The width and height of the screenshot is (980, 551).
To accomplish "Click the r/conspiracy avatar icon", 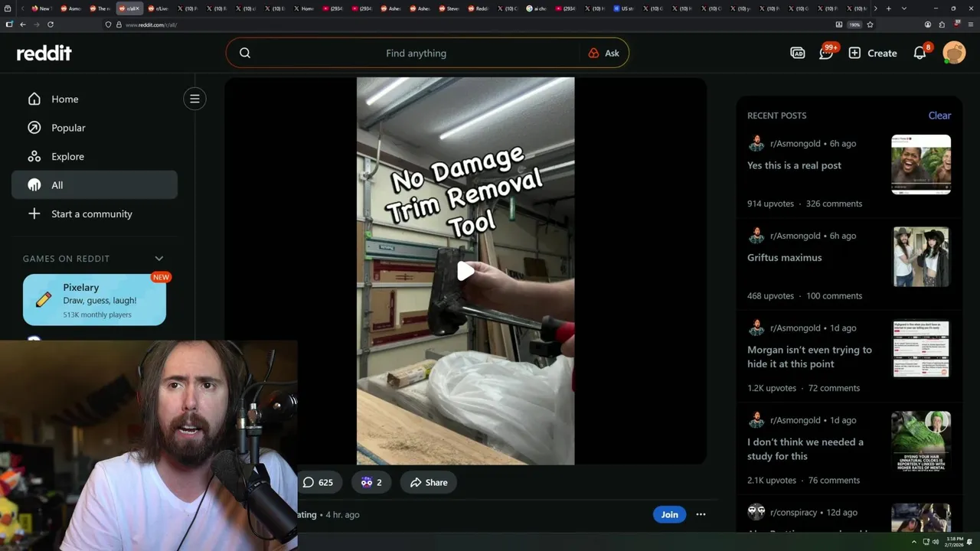I will (756, 512).
